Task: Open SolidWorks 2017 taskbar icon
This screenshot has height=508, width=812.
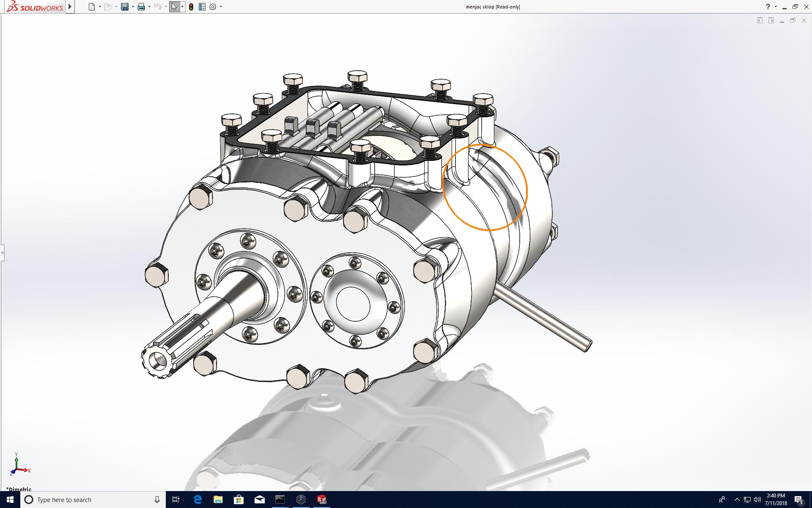Action: [322, 500]
